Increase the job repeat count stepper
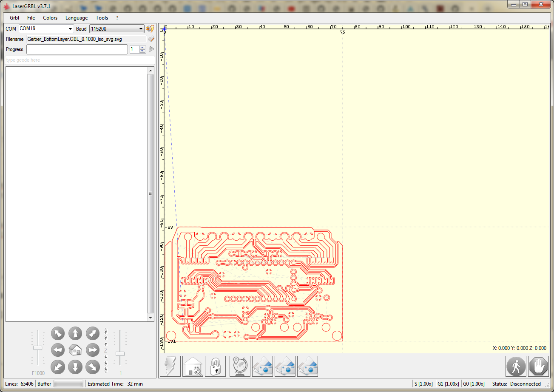This screenshot has width=554, height=392. pyautogui.click(x=142, y=47)
